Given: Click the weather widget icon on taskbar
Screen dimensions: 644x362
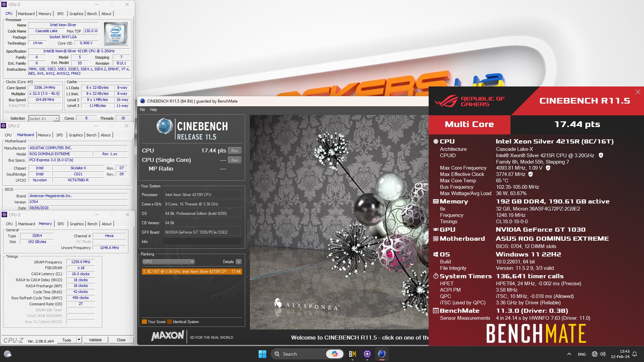Looking at the screenshot, I should pyautogui.click(x=7, y=354).
